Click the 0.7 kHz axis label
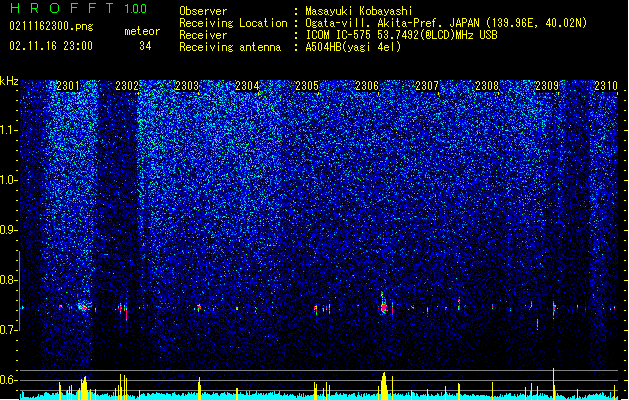 pyautogui.click(x=9, y=330)
